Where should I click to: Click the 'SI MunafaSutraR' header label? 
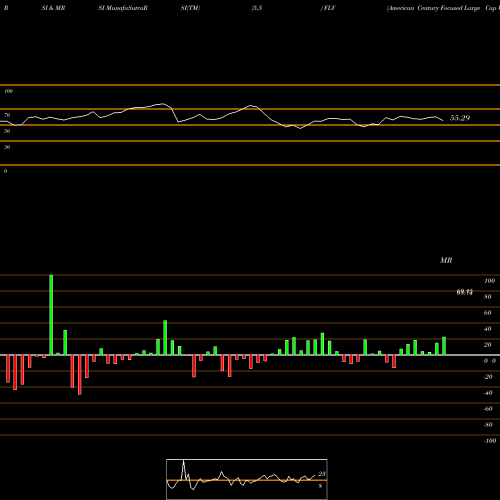pyautogui.click(x=123, y=8)
